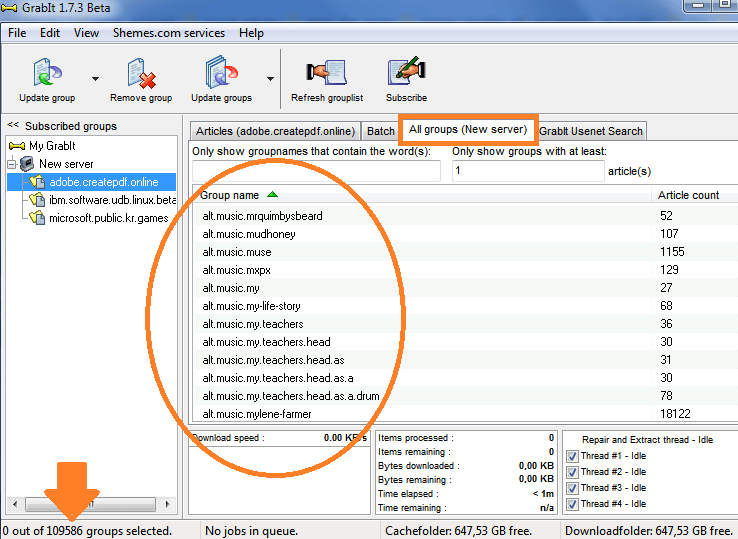Sort by the Group name column header
Image resolution: width=738 pixels, height=539 pixels.
point(422,195)
